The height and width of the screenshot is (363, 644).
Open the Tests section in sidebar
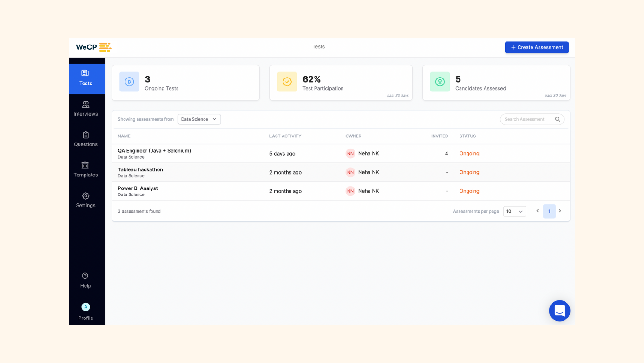coord(86,78)
